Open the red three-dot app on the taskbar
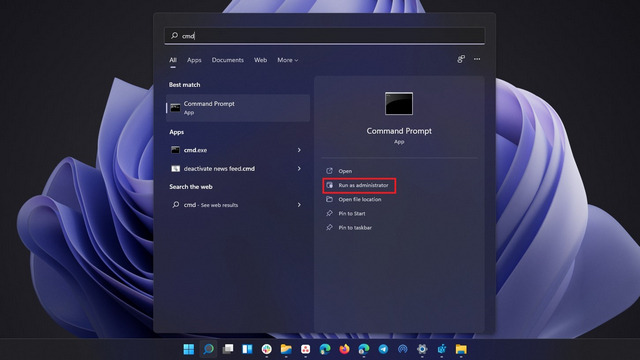This screenshot has width=640, height=360. [x=305, y=349]
